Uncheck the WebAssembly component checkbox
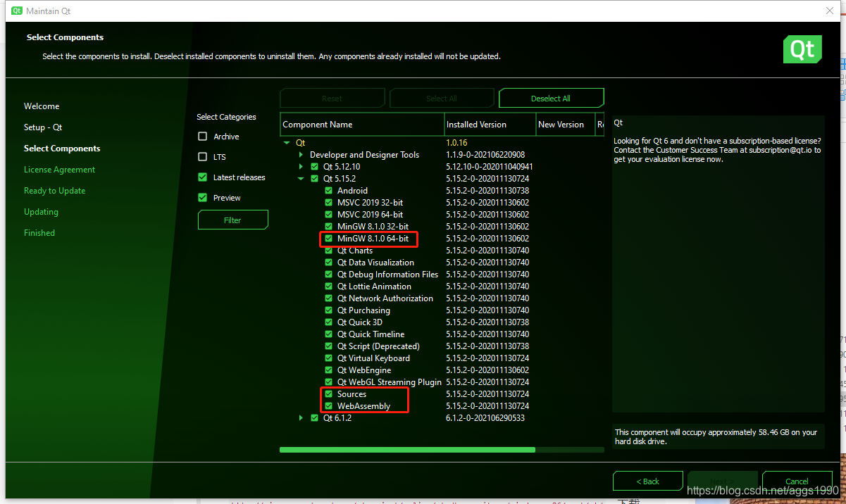Screen dimensions: 846x504 [329, 406]
